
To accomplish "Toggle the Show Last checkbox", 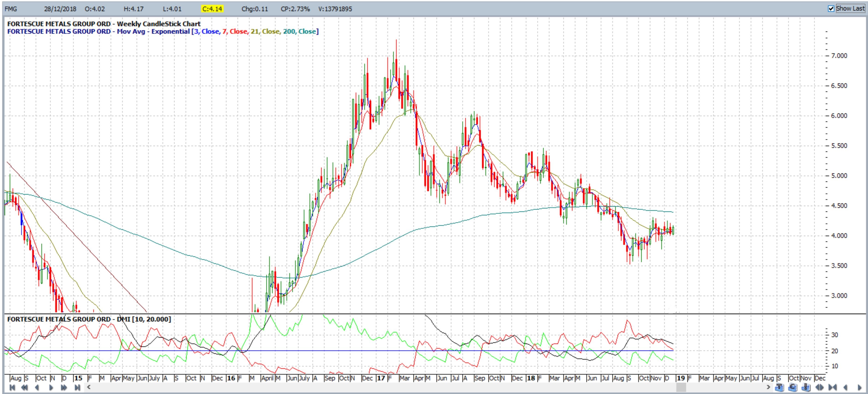I will coord(831,9).
